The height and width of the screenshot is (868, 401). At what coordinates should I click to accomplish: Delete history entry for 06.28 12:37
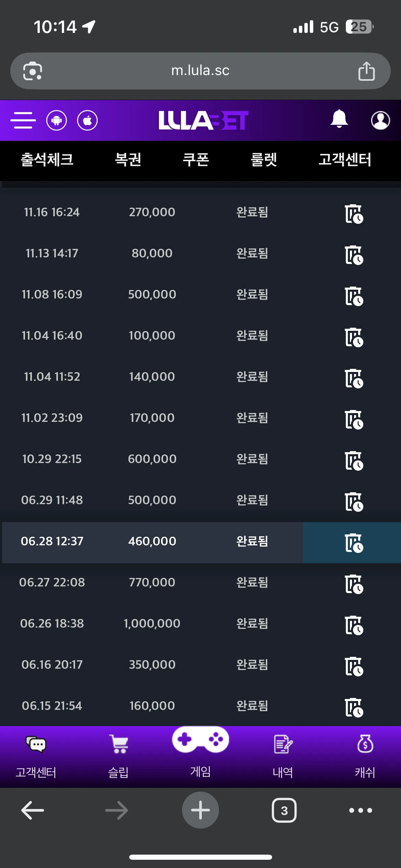[x=354, y=543]
